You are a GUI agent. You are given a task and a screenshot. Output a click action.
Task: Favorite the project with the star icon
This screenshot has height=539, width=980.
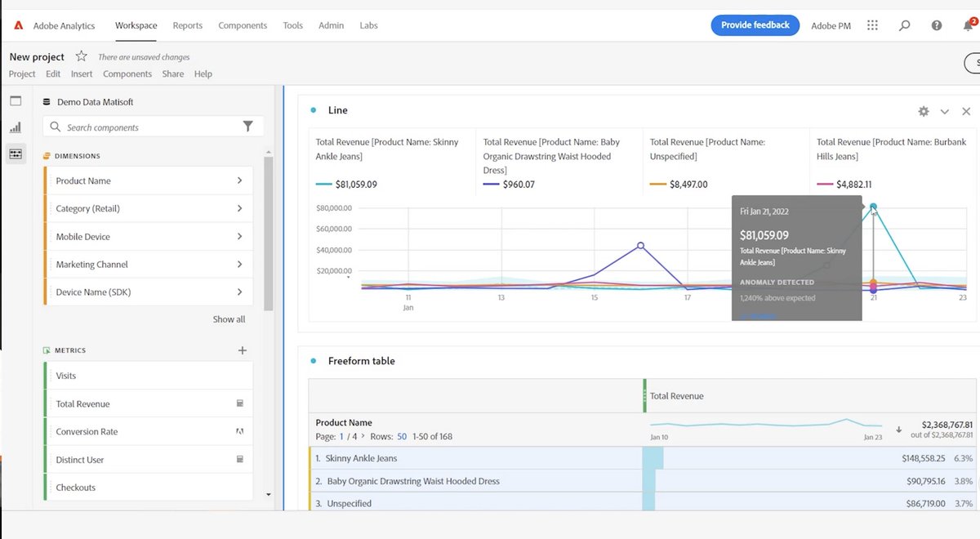click(x=81, y=56)
